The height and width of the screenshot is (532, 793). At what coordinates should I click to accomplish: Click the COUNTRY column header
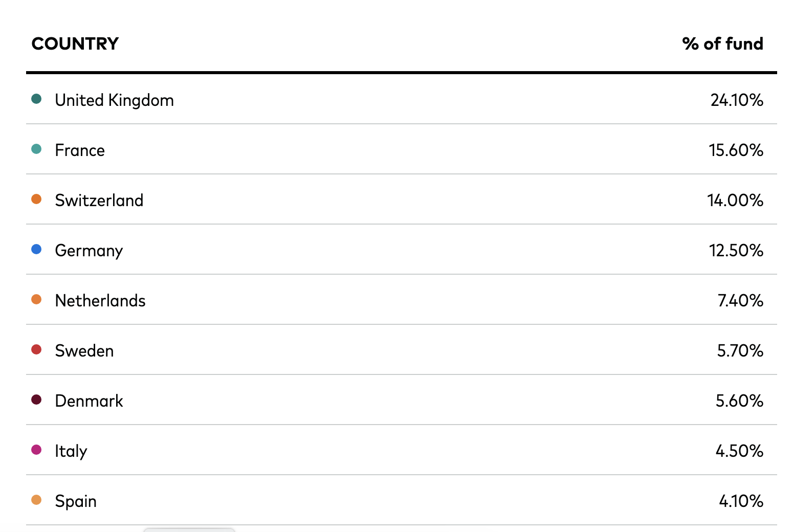pos(75,44)
